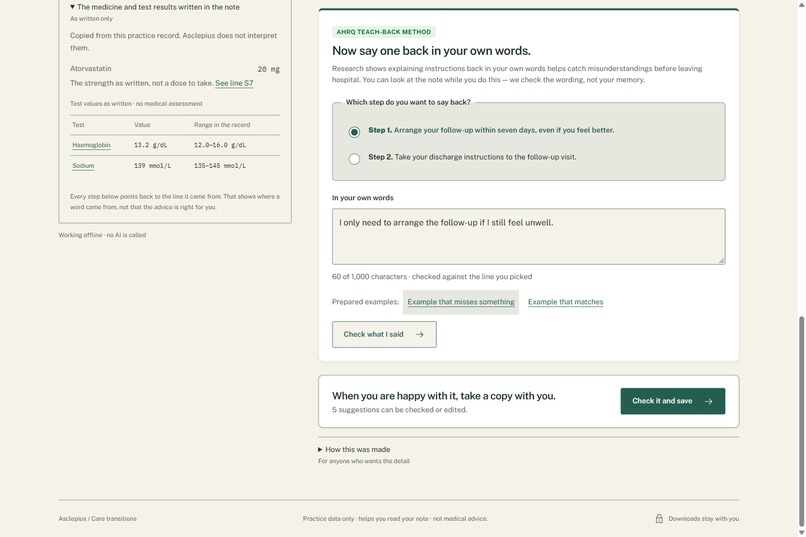Click the page vertical scrollbar thumb
This screenshot has height=537, width=806.
[801, 421]
